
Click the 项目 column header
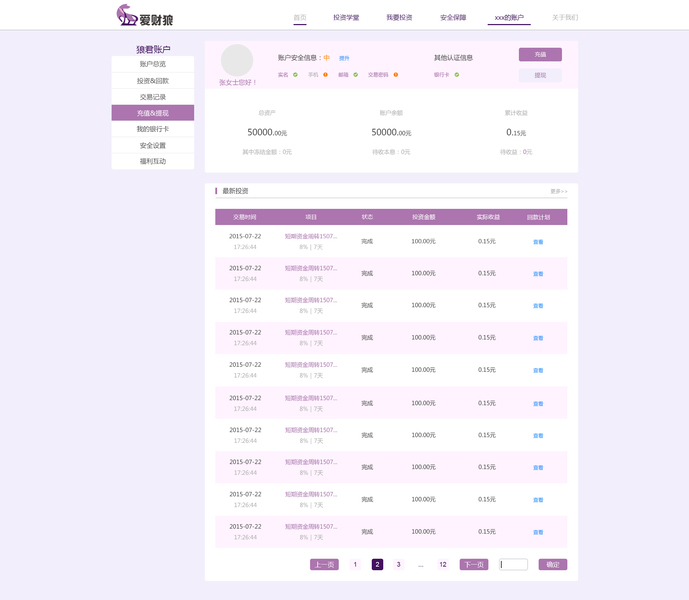[x=311, y=217]
